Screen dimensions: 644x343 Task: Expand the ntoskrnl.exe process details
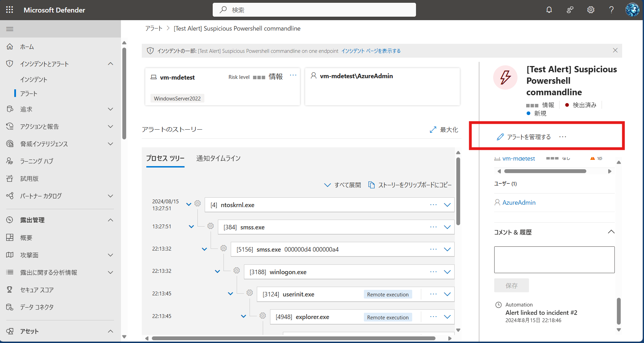447,205
